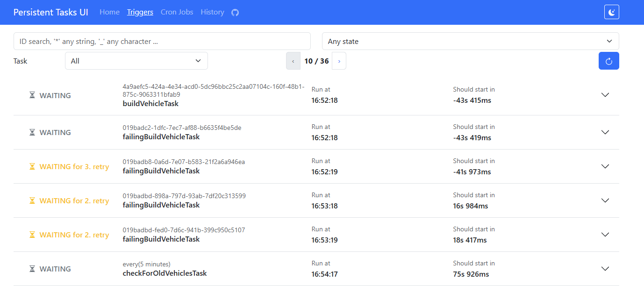Screen dimensions: 644x286
Task: Focus the ID search input field
Action: point(162,41)
